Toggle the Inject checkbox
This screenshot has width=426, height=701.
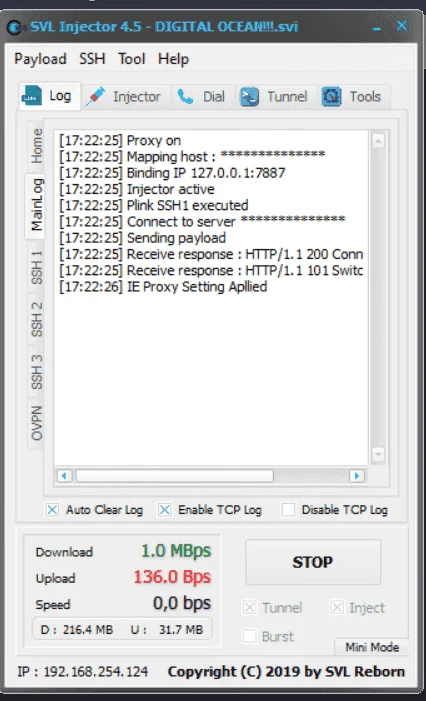point(337,608)
